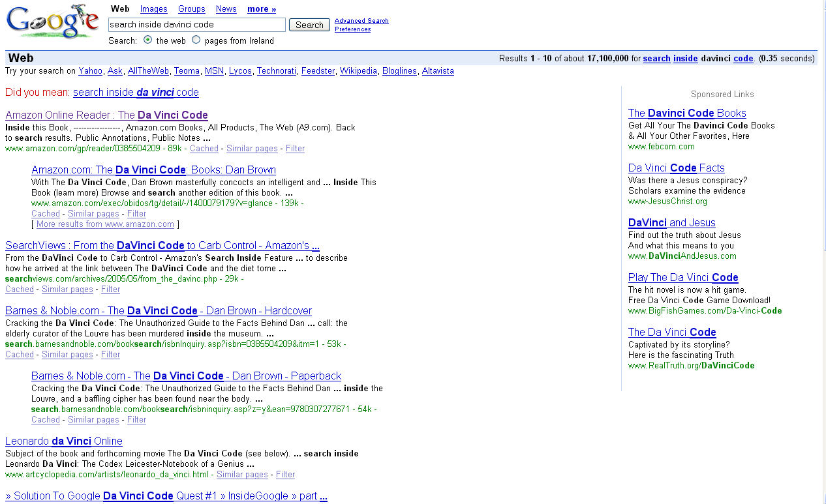Click in the search query input field
The image size is (826, 504).
196,25
